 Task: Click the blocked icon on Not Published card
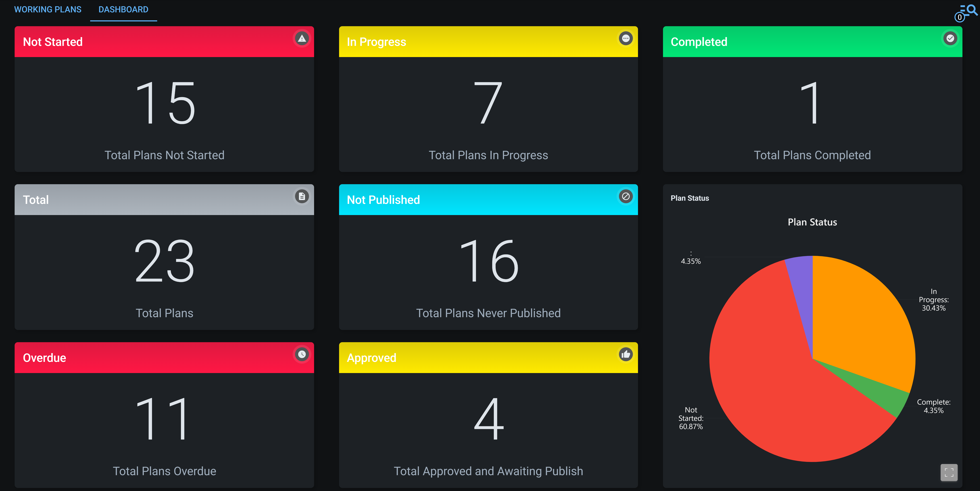point(626,196)
